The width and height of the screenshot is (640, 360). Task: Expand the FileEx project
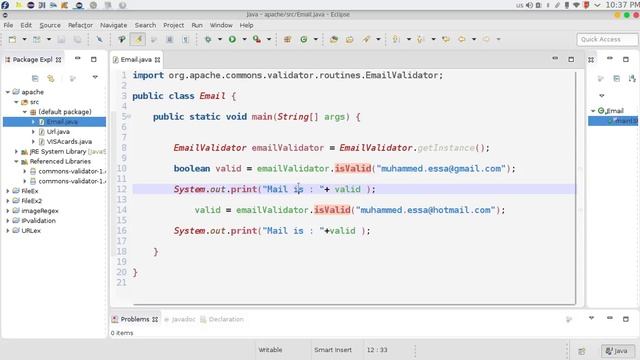tap(8, 191)
